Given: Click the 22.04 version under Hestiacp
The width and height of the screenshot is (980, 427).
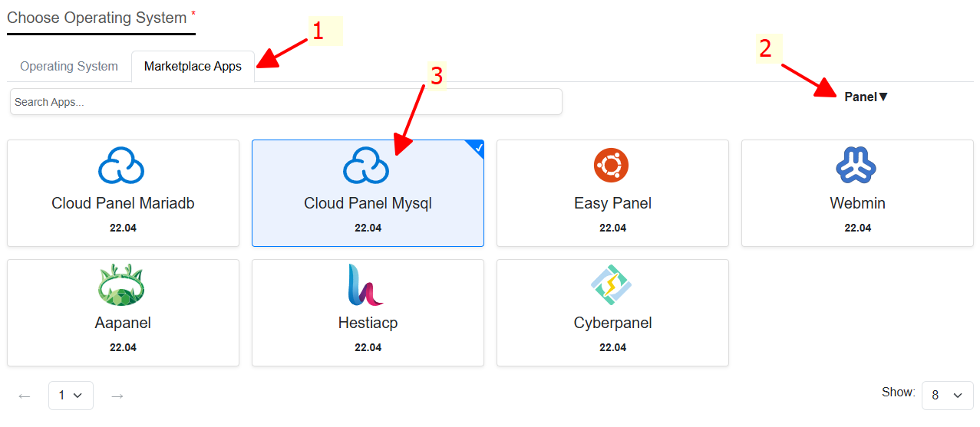Looking at the screenshot, I should 368,347.
